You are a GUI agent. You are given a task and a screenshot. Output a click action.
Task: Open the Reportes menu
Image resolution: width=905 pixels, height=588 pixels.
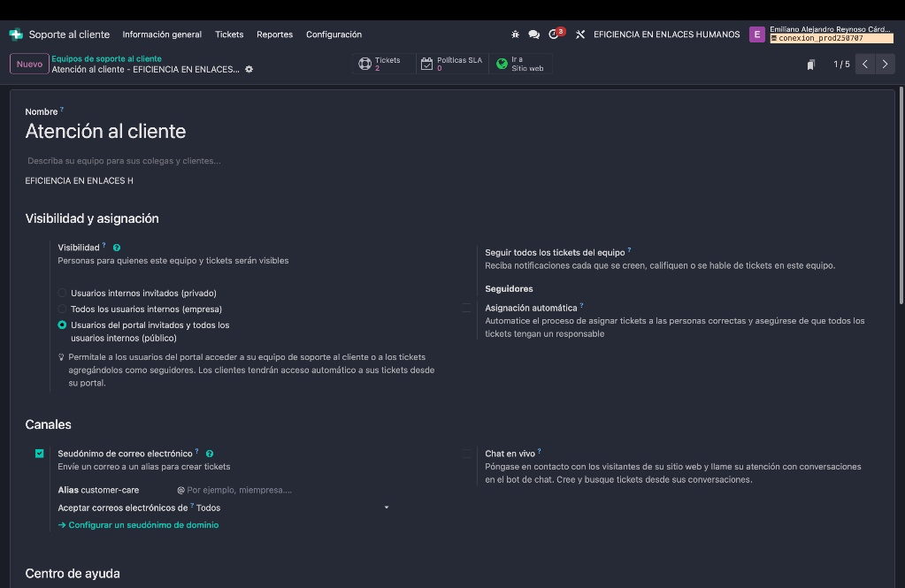[274, 34]
